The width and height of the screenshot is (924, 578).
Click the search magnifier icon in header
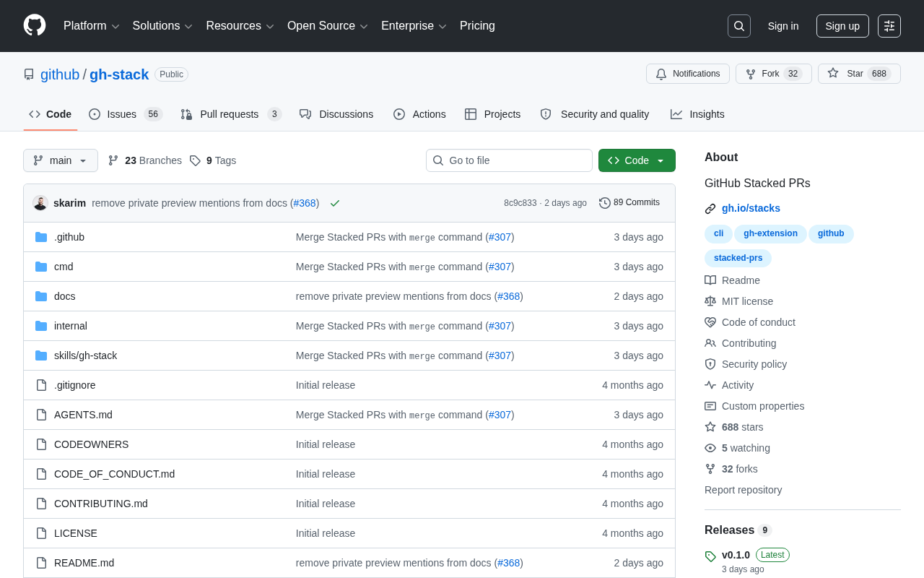click(739, 26)
